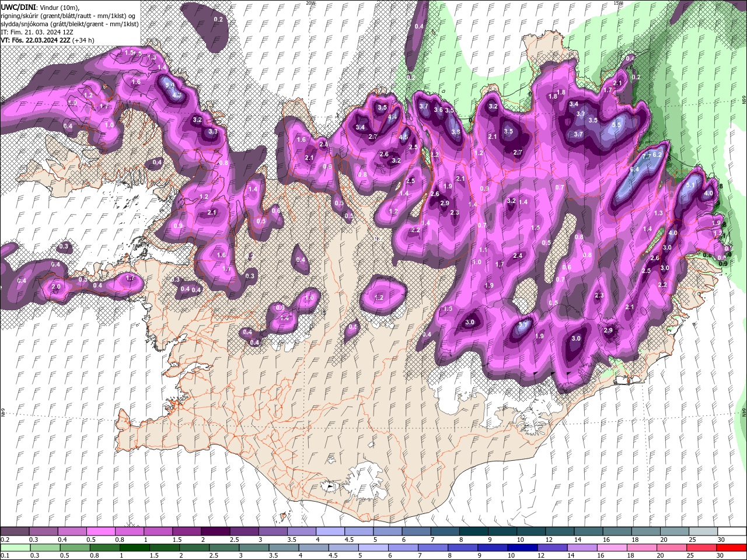The height and width of the screenshot is (560, 747).
Task: Click the 4.3 value in the Westfjords
Action: (177, 94)
